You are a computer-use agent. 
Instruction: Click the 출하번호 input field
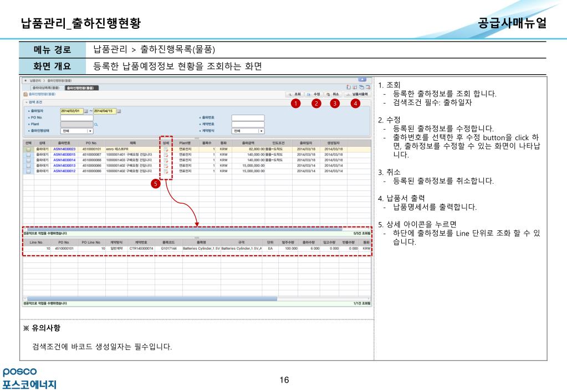(248, 118)
